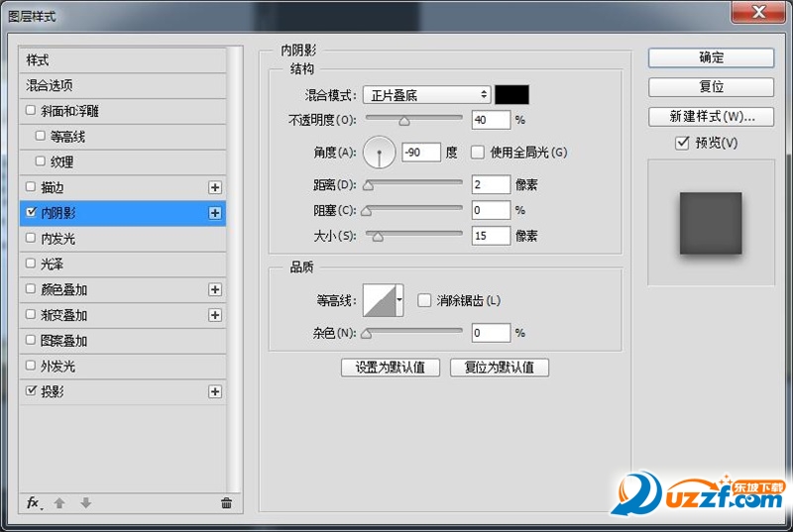Image resolution: width=793 pixels, height=532 pixels.
Task: Click the 大小 field showing 15
Action: [491, 236]
